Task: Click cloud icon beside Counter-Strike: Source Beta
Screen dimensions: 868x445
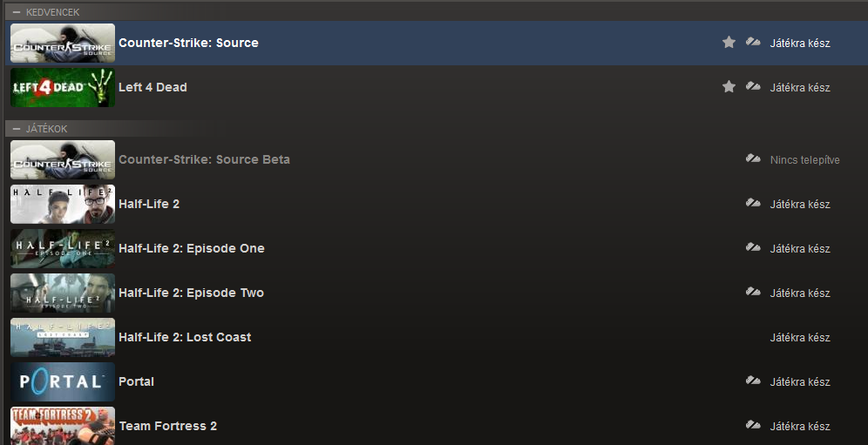Action: click(x=753, y=159)
